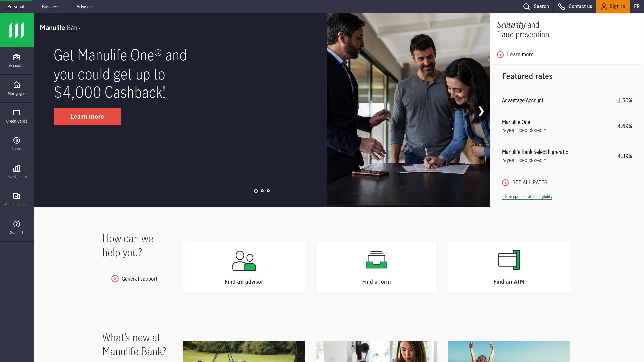644x362 pixels.
Task: Click the 1.50% rate value
Action: (625, 101)
